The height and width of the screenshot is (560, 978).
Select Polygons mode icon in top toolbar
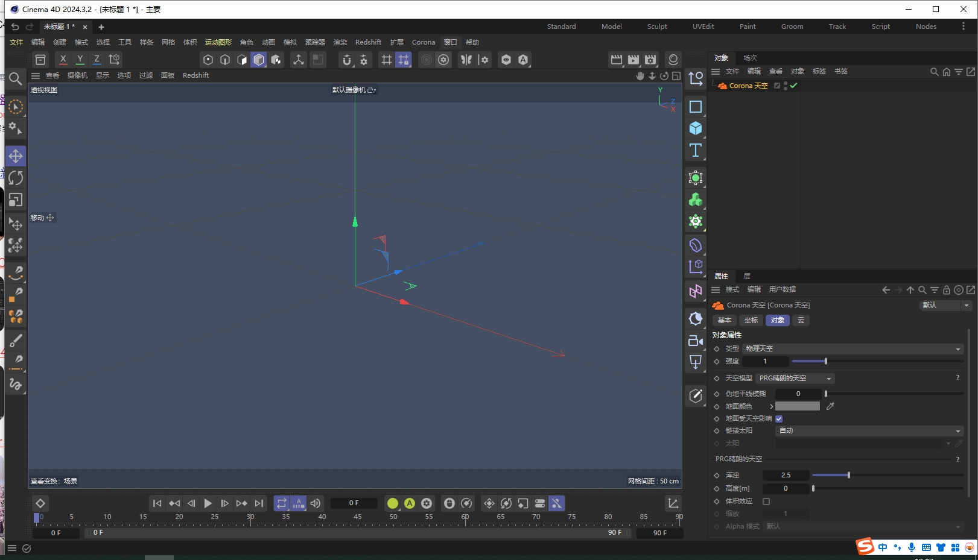[259, 60]
